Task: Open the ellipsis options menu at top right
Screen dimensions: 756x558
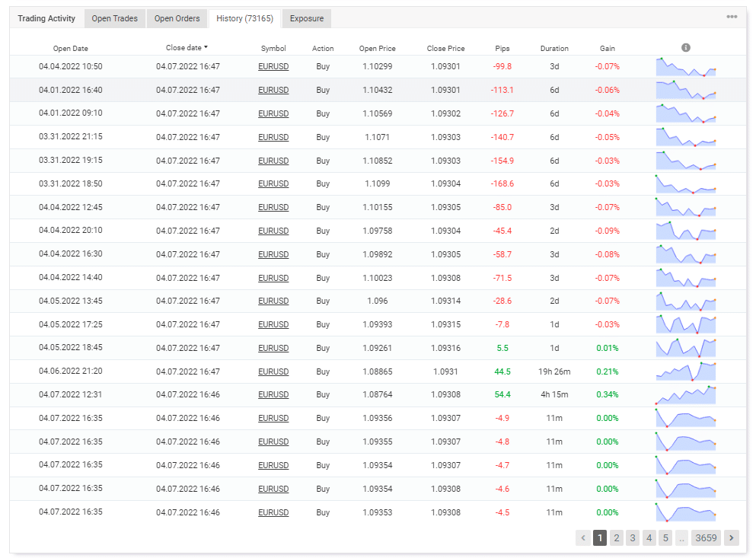Action: (x=733, y=18)
